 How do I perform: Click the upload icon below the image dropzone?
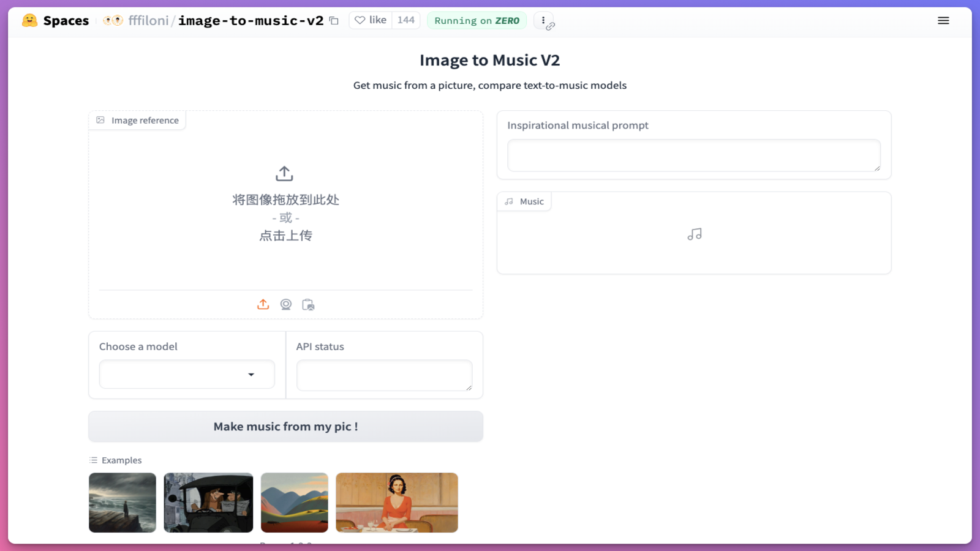click(x=263, y=304)
